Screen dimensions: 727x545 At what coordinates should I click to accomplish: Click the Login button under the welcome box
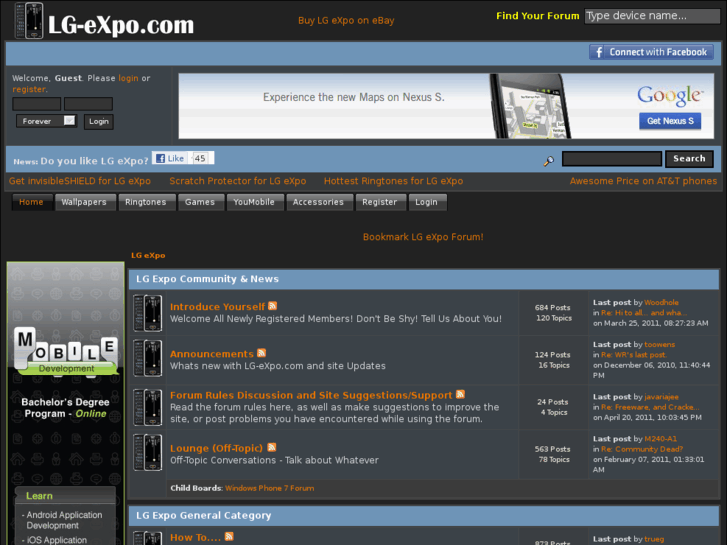click(x=99, y=122)
